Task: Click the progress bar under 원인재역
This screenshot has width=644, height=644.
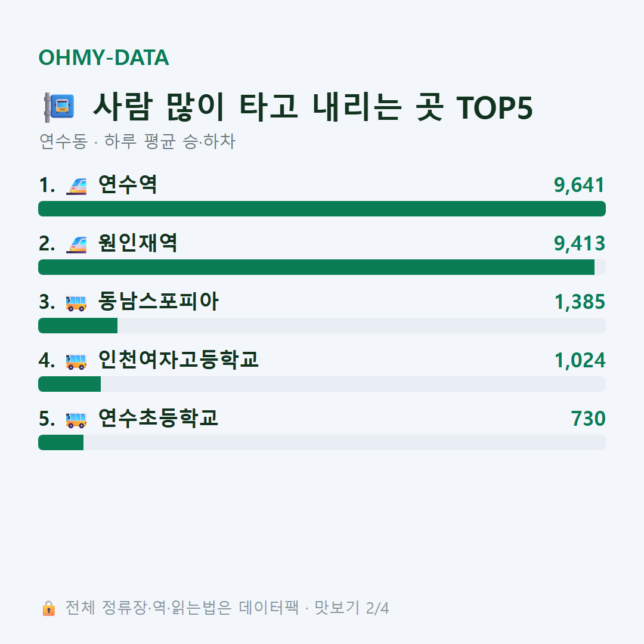Action: (x=322, y=267)
